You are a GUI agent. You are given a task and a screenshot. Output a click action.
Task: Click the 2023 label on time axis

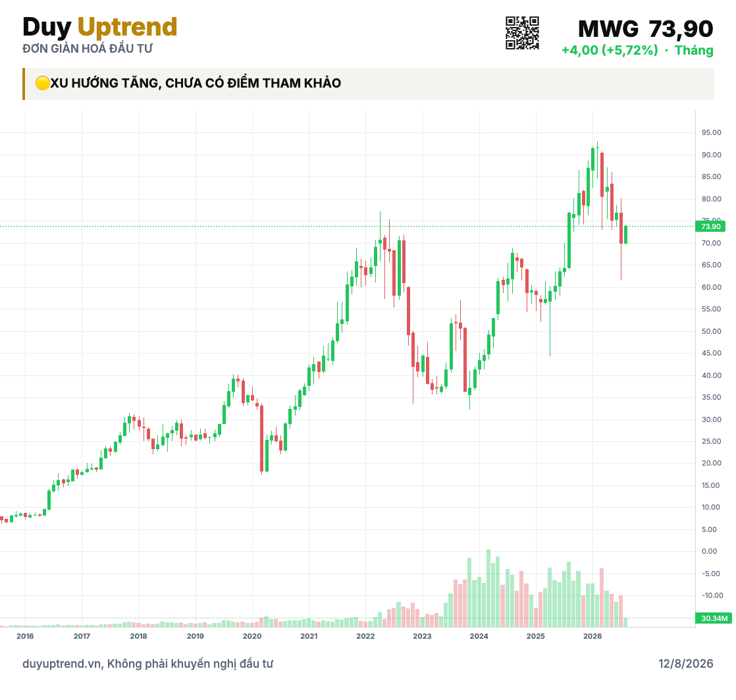tap(422, 636)
